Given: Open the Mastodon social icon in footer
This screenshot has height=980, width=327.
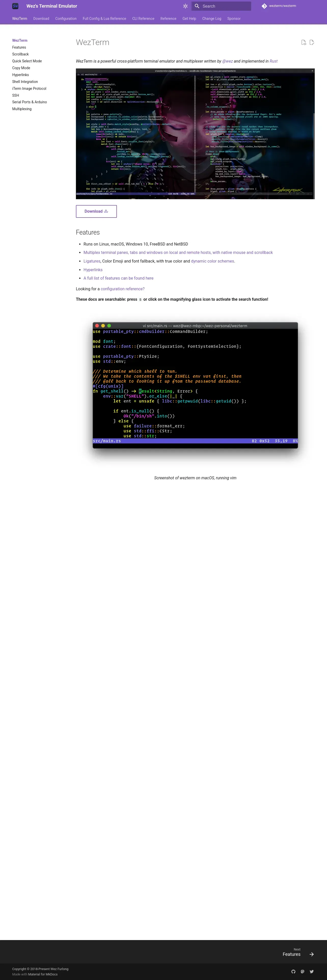Looking at the screenshot, I should [302, 971].
